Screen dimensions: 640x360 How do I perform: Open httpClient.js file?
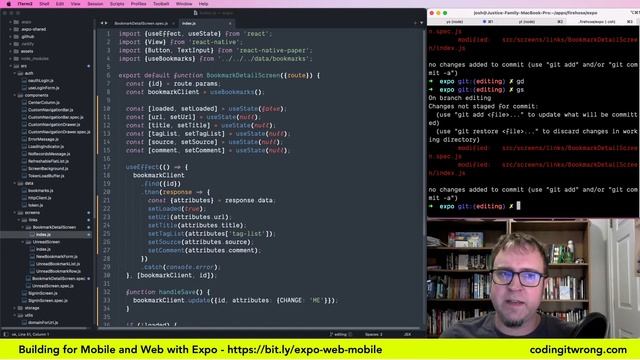click(x=40, y=198)
